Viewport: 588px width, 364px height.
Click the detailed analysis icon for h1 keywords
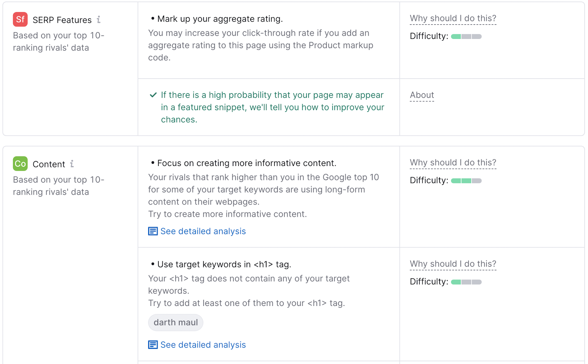pos(152,345)
